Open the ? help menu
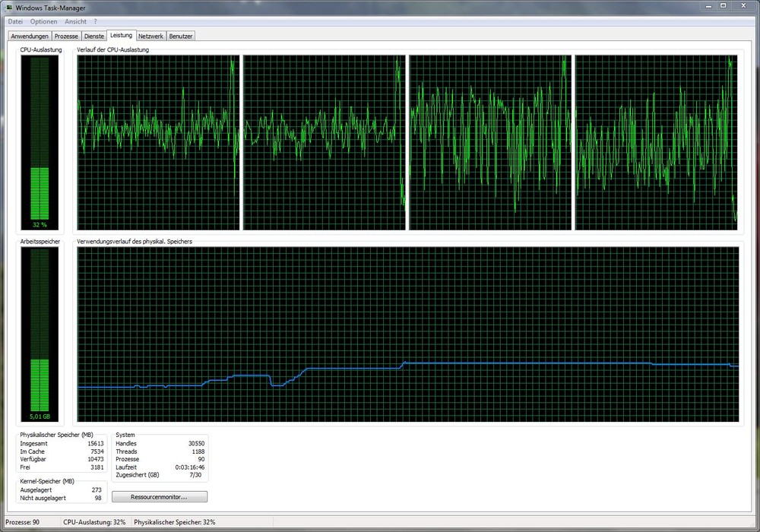 click(x=96, y=21)
